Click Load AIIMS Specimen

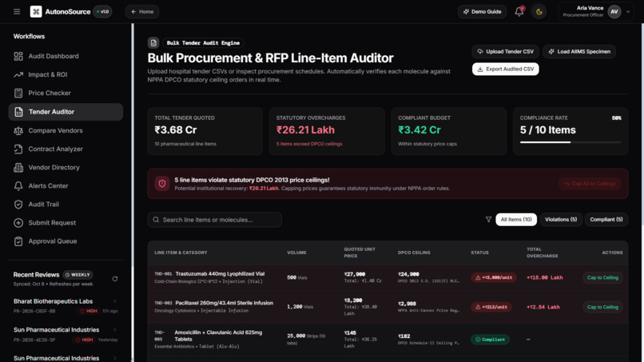pos(579,51)
